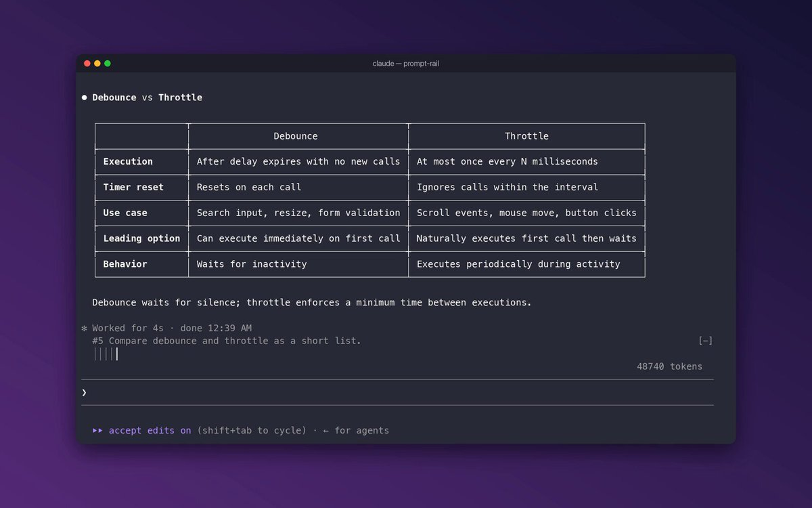The width and height of the screenshot is (812, 508).
Task: Click the prompt chevron symbol
Action: [85, 392]
